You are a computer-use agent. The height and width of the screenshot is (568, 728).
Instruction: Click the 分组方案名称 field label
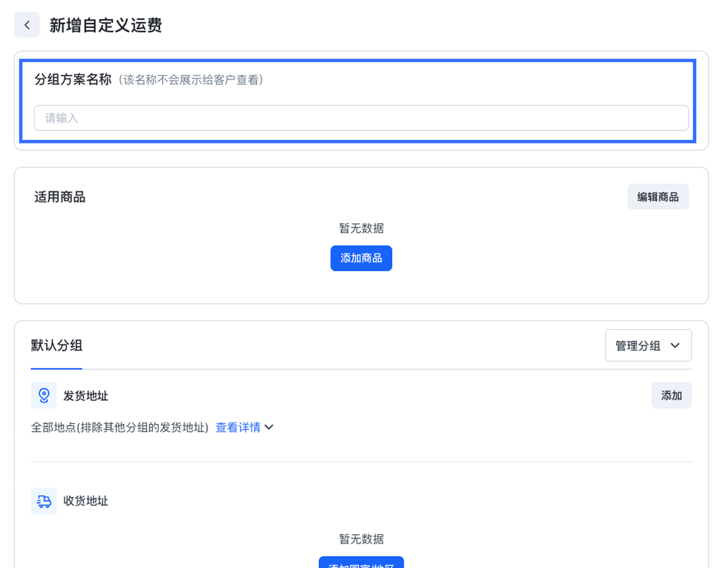[73, 80]
